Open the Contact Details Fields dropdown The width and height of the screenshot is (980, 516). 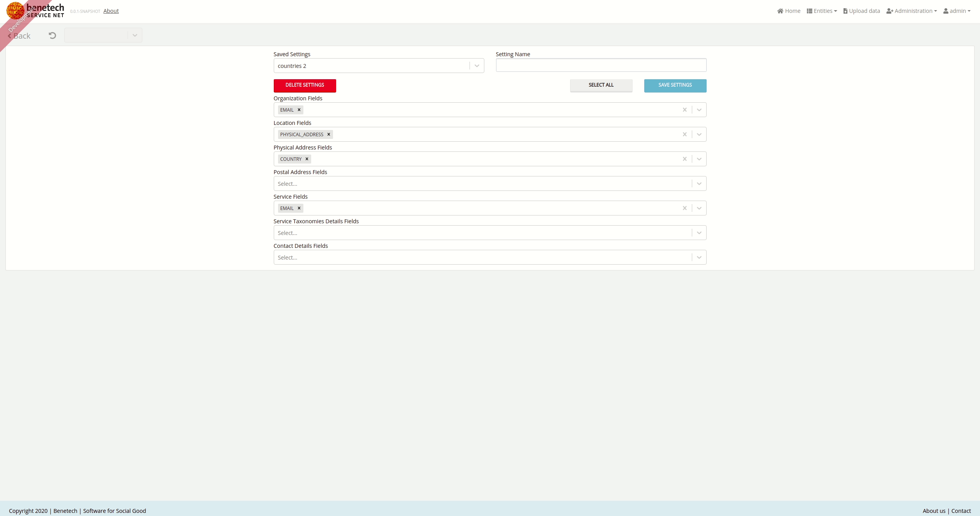(x=698, y=257)
